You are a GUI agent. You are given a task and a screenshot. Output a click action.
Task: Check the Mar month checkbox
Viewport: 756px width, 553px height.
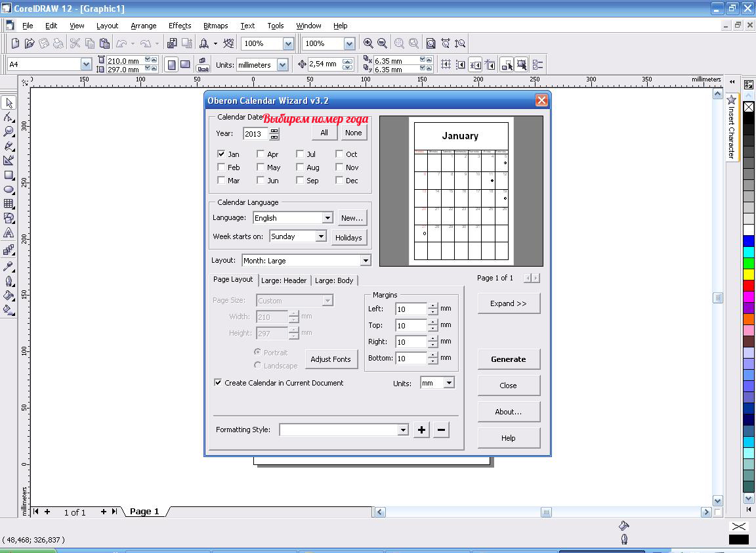click(x=220, y=180)
